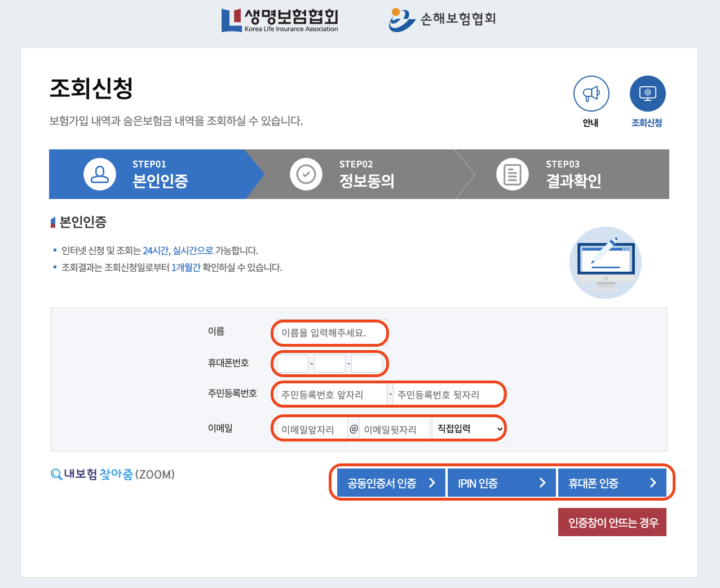This screenshot has width=720, height=588.
Task: Click the monitor illustration in the blue circle
Action: pos(606,263)
